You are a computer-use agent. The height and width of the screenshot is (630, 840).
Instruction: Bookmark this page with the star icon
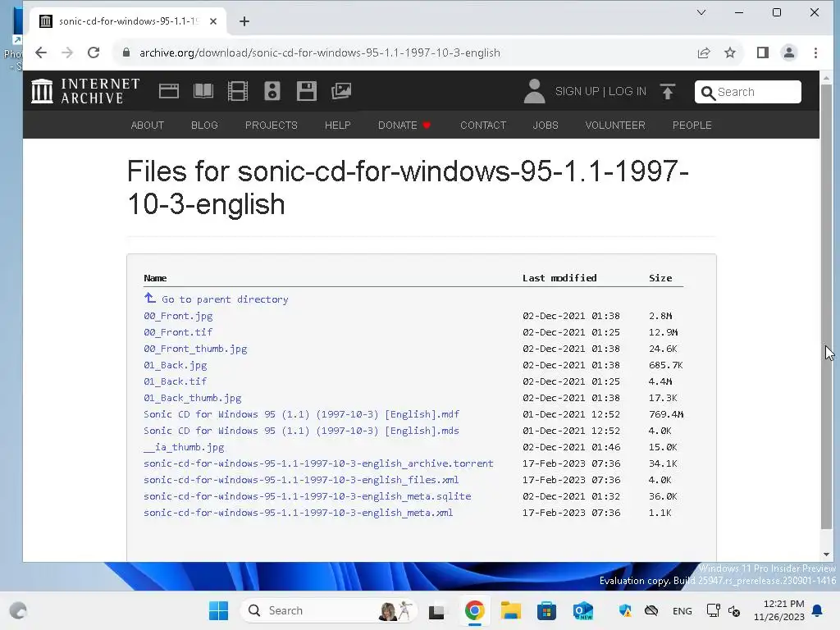[x=730, y=52]
